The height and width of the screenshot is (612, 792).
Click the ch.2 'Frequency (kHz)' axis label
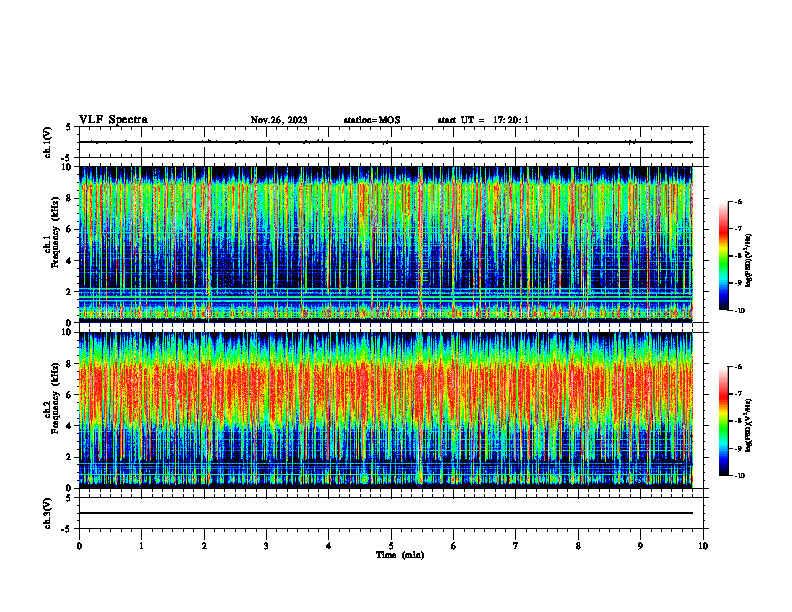point(55,398)
